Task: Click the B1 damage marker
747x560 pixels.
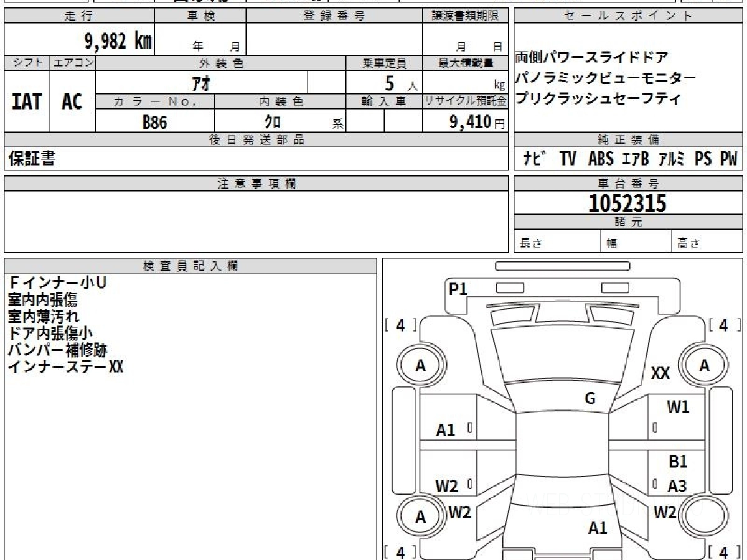Action: click(x=678, y=462)
